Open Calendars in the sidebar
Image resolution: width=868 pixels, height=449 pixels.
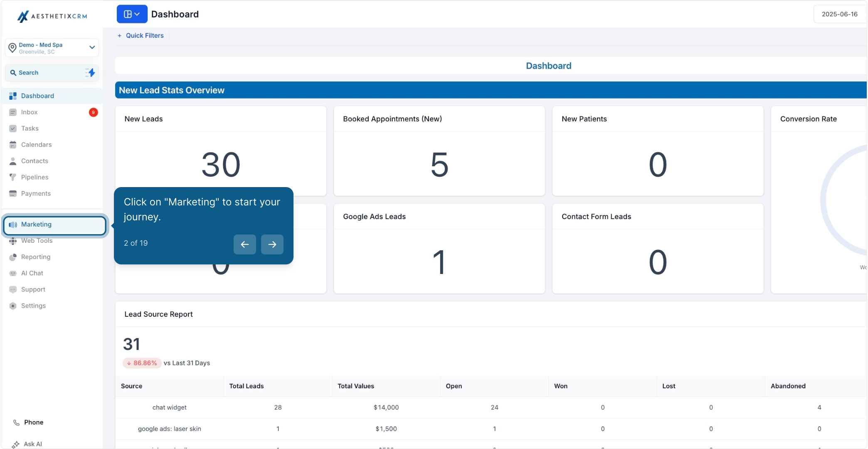pyautogui.click(x=52, y=145)
